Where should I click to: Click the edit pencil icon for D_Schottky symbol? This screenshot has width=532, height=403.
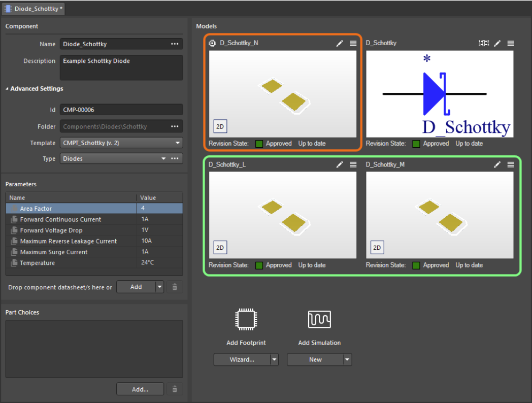point(497,43)
